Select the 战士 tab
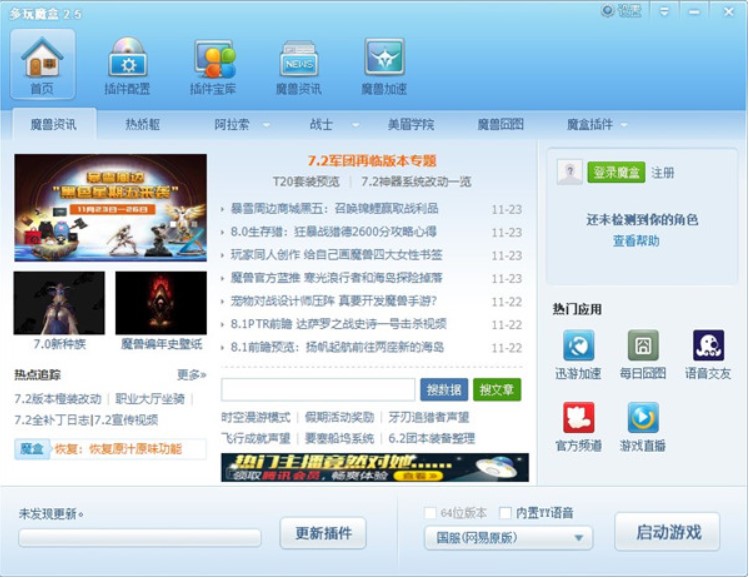This screenshot has width=749, height=578. (x=321, y=125)
